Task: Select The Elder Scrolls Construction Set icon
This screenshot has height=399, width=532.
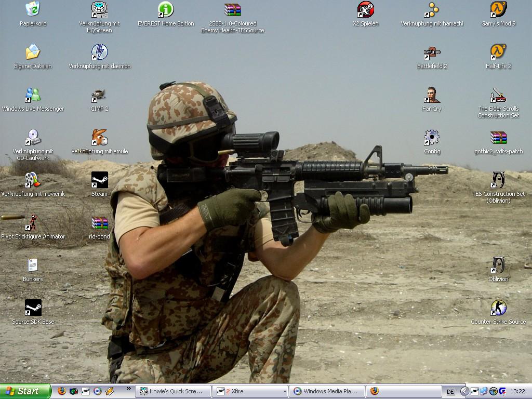Action: pyautogui.click(x=498, y=95)
